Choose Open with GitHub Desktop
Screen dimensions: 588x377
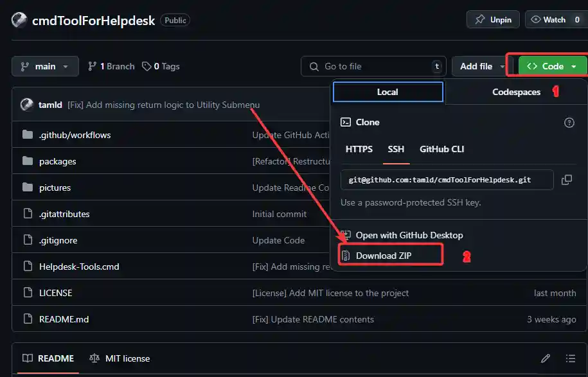pyautogui.click(x=409, y=235)
